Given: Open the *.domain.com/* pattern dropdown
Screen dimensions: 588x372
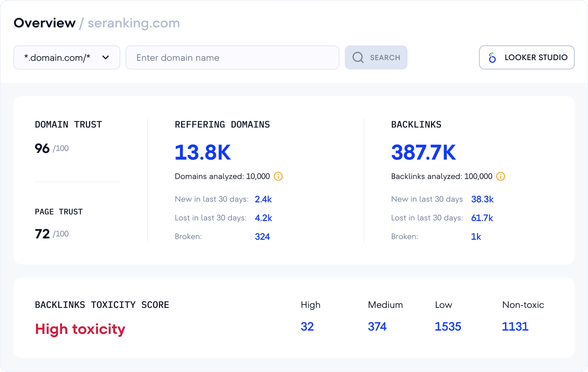Looking at the screenshot, I should 66,57.
